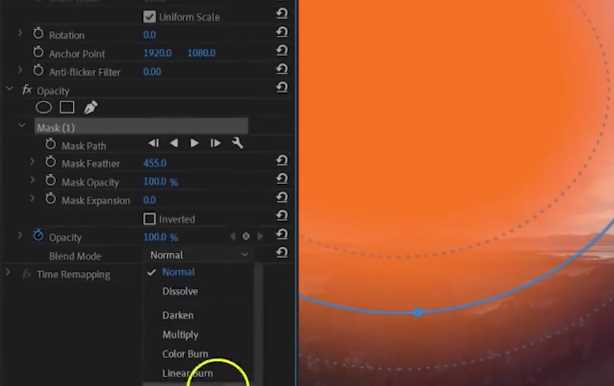Reset the Mask Expansion value
Screen dimensions: 614x386
point(282,197)
